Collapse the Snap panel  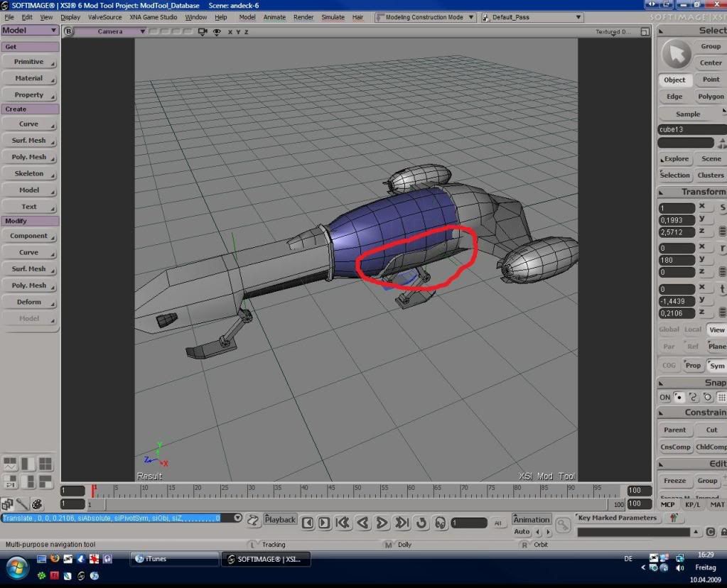pos(661,383)
